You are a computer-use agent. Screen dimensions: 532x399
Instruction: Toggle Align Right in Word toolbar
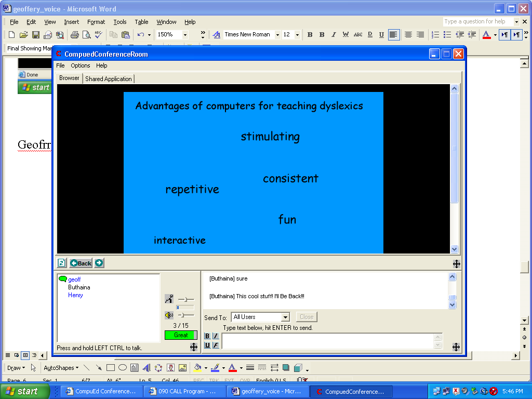tap(420, 35)
